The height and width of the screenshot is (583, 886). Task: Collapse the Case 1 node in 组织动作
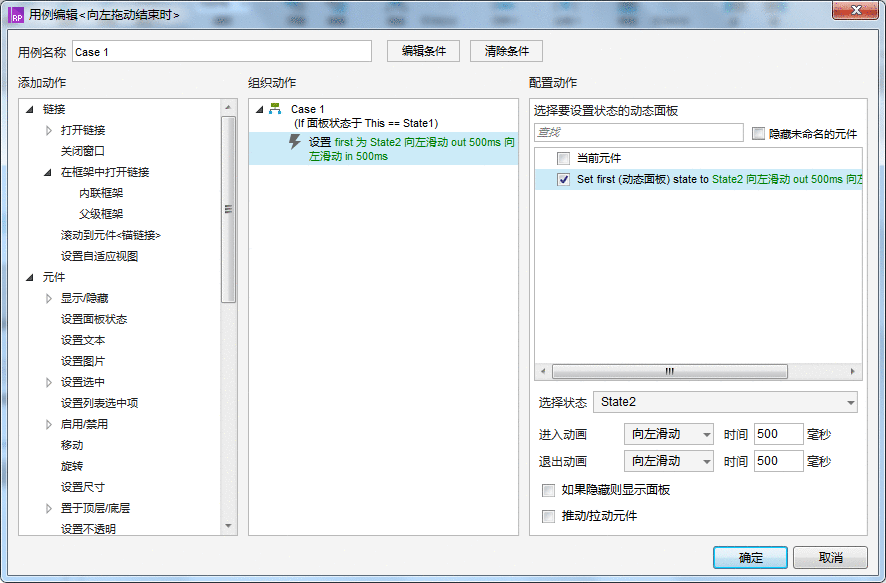click(260, 109)
